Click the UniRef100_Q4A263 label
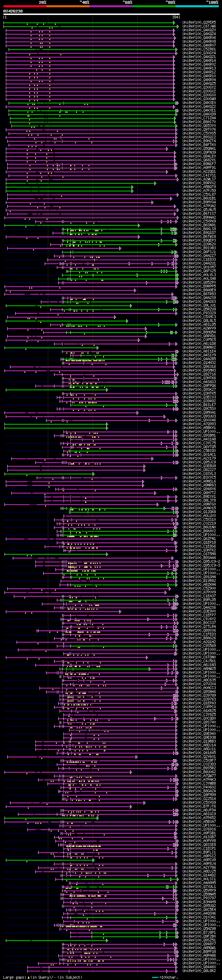Image resolution: width=222 pixels, height=980 pixels. tap(199, 301)
